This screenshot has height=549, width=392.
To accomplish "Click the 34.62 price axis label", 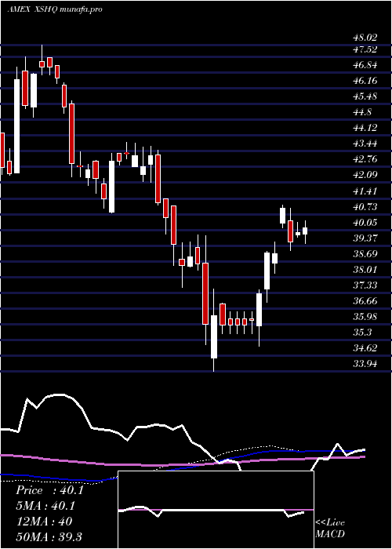I will pyautogui.click(x=365, y=348).
